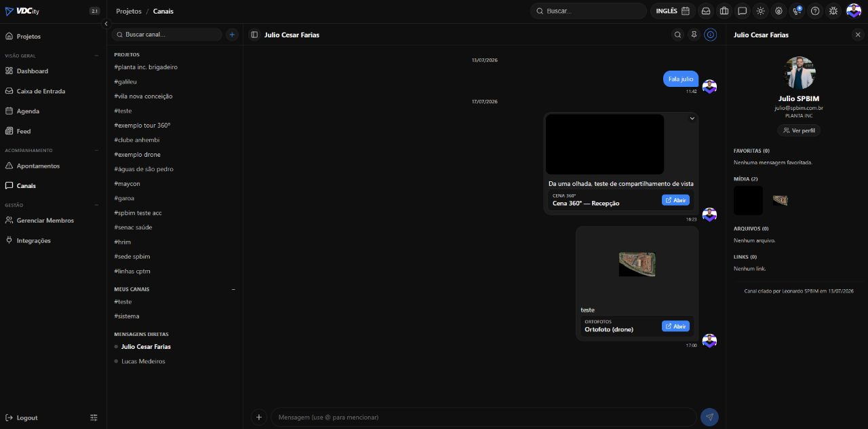Open the orthophoto thumbnail in Mídia section
This screenshot has width=868, height=429.
tap(780, 200)
